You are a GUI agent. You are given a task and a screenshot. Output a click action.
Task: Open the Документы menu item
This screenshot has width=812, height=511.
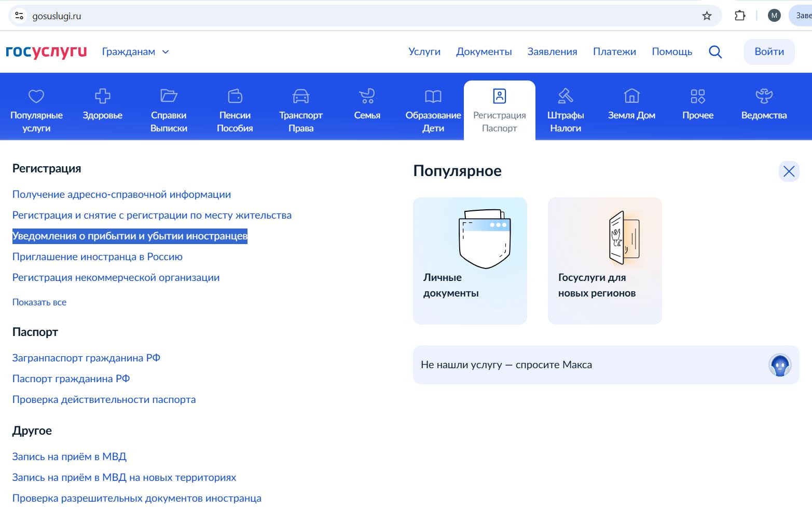click(x=484, y=52)
